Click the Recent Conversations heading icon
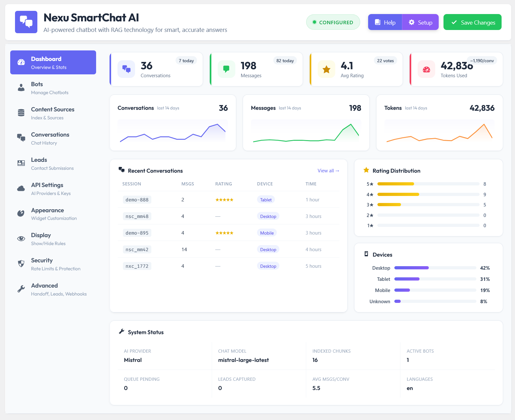This screenshot has width=515, height=420. click(122, 169)
